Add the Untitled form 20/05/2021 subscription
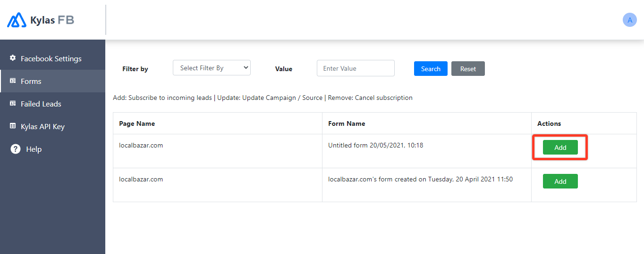Viewport: 644px width, 254px height. (x=560, y=147)
